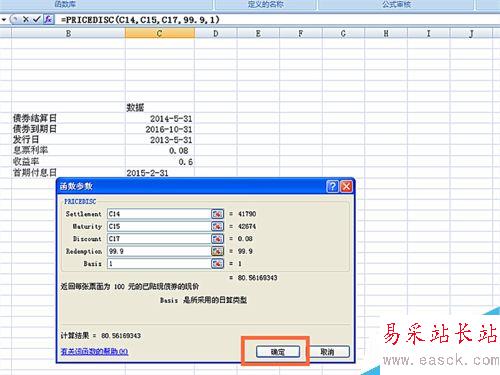Click the confirm checkmark icon in formula bar
Viewport: 500px width, 375px height.
coord(37,19)
